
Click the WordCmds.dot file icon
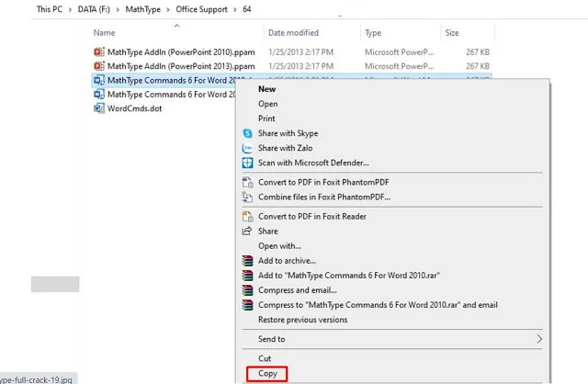click(99, 108)
